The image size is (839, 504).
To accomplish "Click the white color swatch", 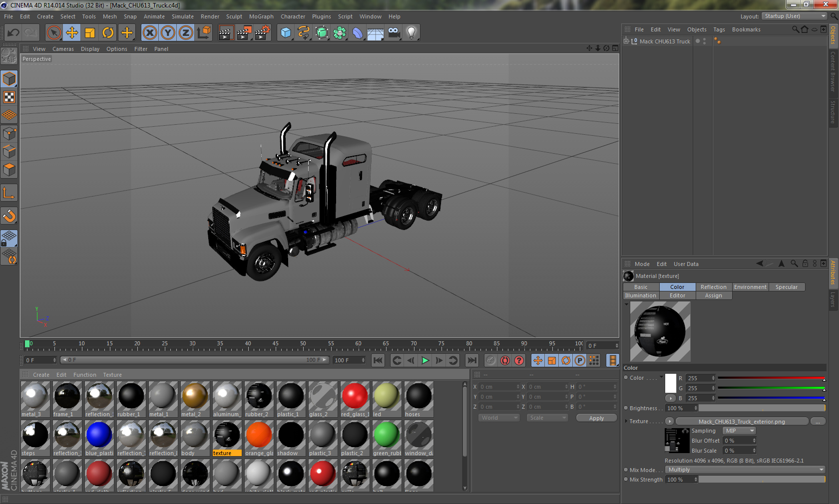I will coord(671,383).
